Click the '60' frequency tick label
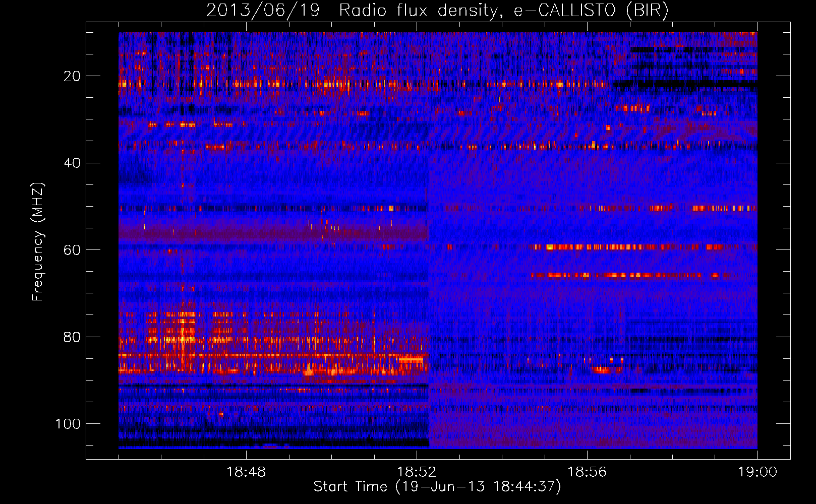This screenshot has width=816, height=504. (x=72, y=250)
